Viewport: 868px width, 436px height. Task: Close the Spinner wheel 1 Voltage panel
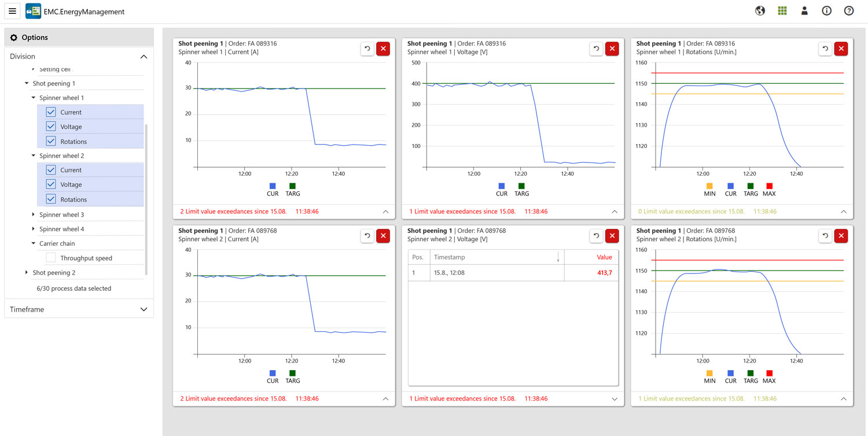pyautogui.click(x=612, y=49)
